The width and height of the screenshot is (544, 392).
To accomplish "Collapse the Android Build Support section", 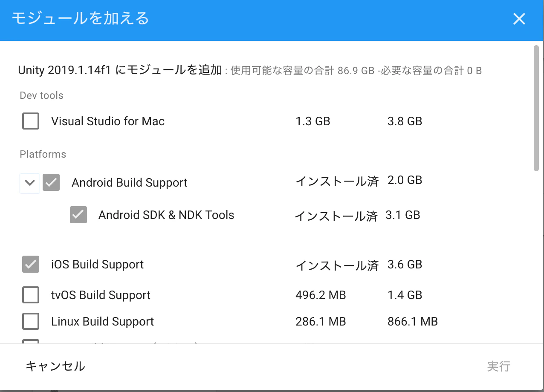I will click(x=29, y=182).
